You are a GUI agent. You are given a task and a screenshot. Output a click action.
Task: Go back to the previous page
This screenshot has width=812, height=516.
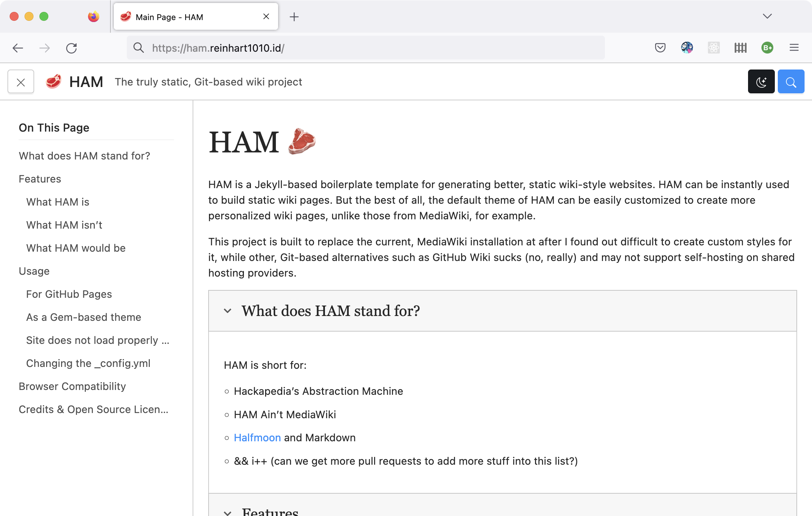tap(18, 48)
